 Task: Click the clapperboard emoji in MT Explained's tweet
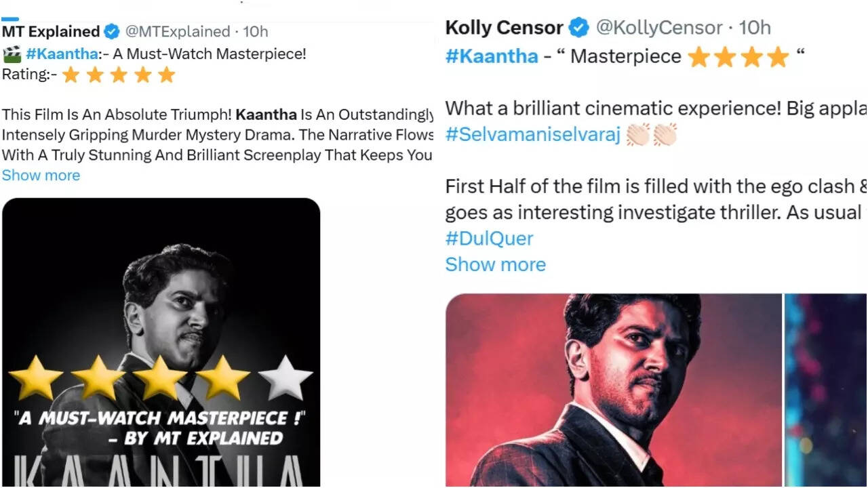12,54
